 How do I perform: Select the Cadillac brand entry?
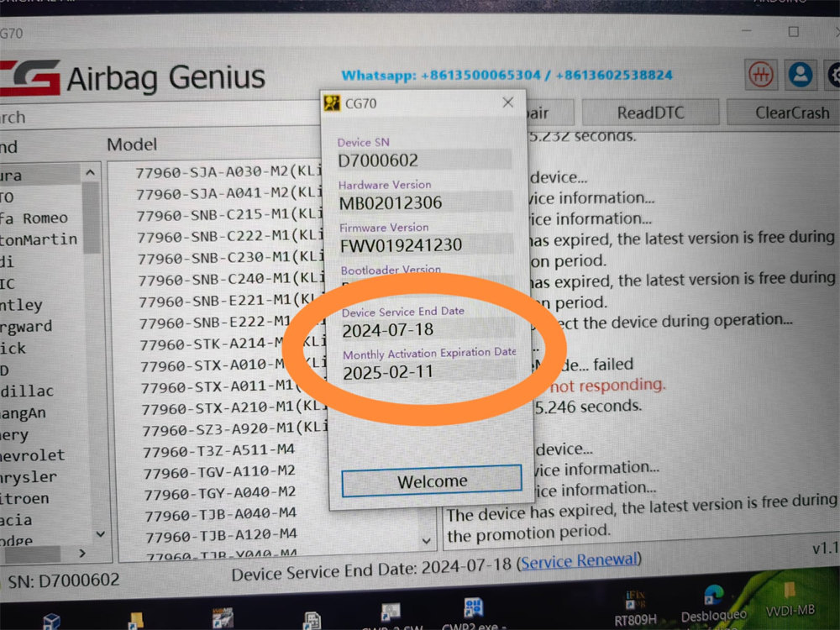coord(27,391)
